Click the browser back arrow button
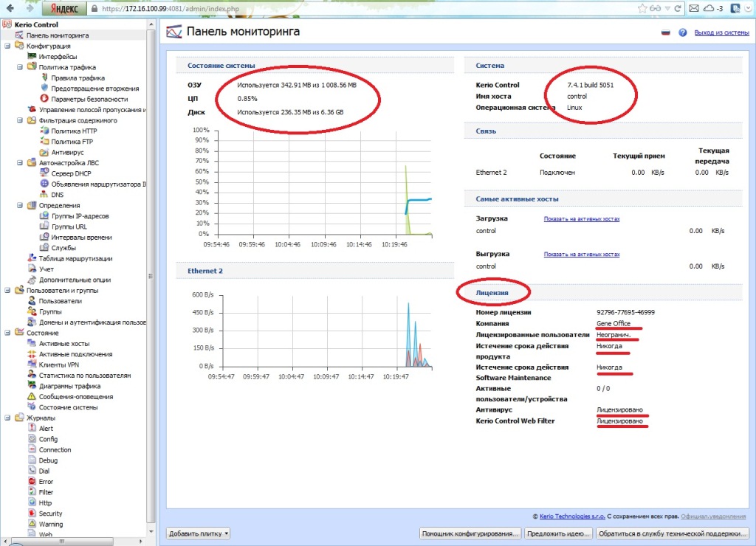756x546 pixels. [10, 9]
